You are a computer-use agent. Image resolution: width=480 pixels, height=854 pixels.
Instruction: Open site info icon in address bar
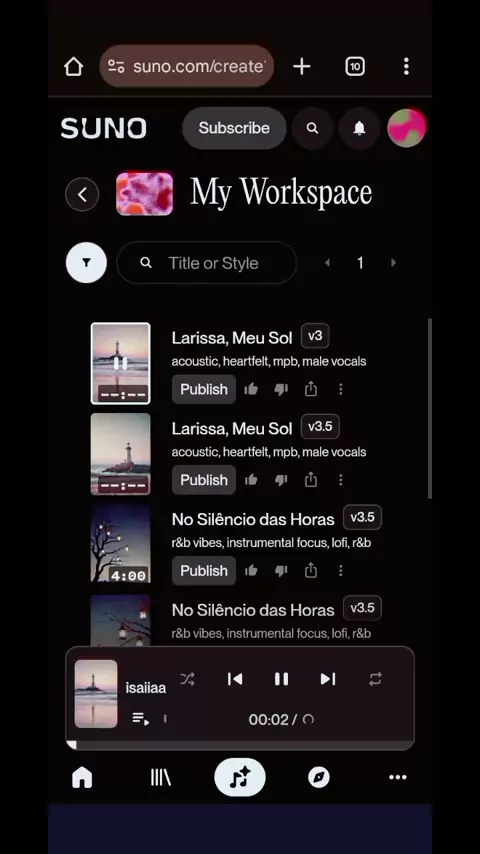point(116,66)
